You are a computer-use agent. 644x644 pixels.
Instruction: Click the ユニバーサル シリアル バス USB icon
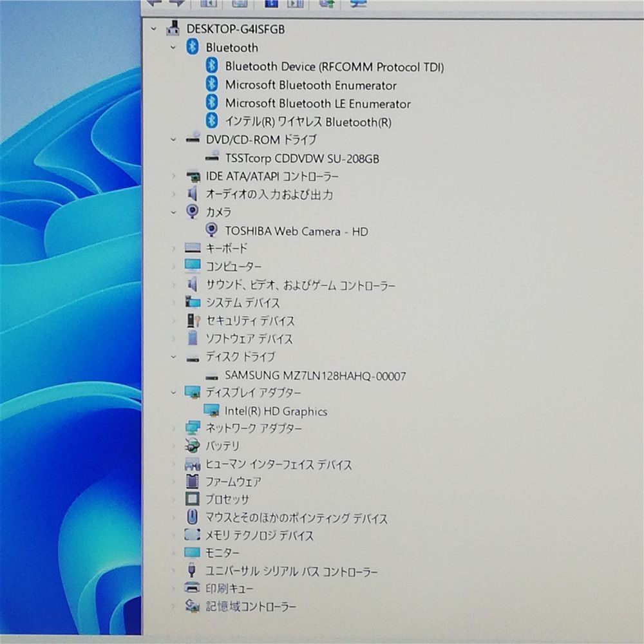click(x=191, y=571)
